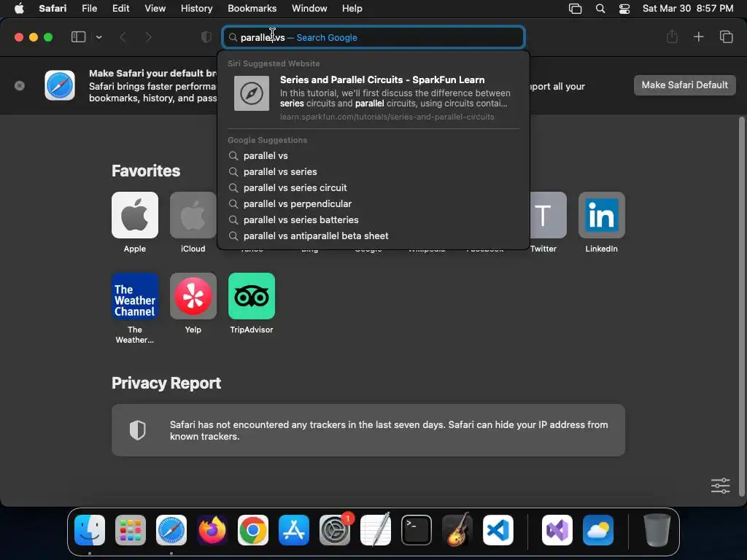Open the Apple favorite
This screenshot has width=747, height=560.
135,215
